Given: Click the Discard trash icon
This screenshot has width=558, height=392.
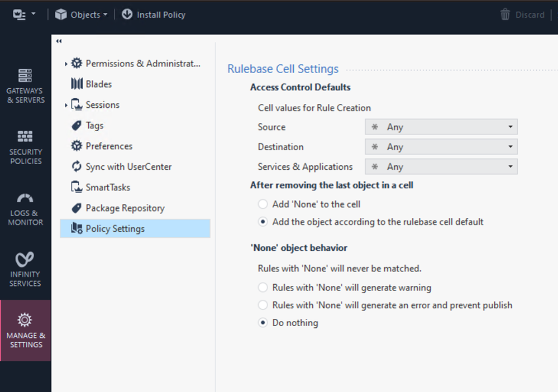Looking at the screenshot, I should pyautogui.click(x=505, y=15).
